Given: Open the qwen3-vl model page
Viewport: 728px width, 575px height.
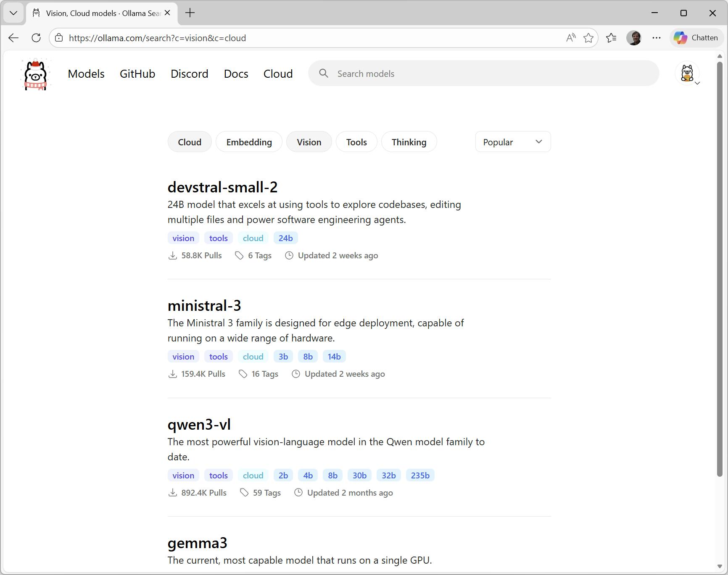Looking at the screenshot, I should [199, 425].
